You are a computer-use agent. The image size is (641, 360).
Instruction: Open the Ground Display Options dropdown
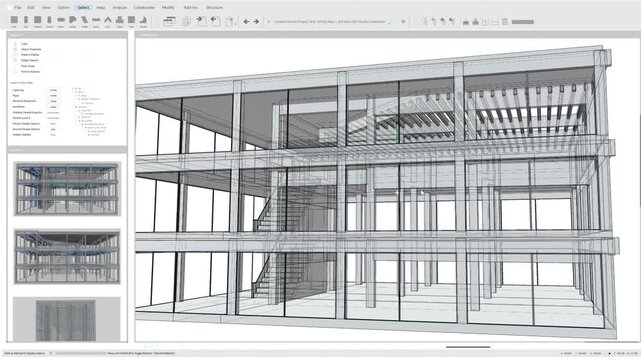(53, 129)
